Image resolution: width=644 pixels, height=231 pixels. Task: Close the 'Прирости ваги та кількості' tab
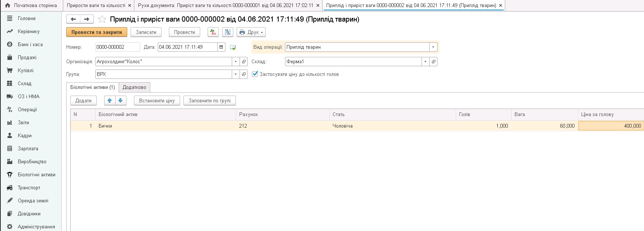[x=129, y=6]
